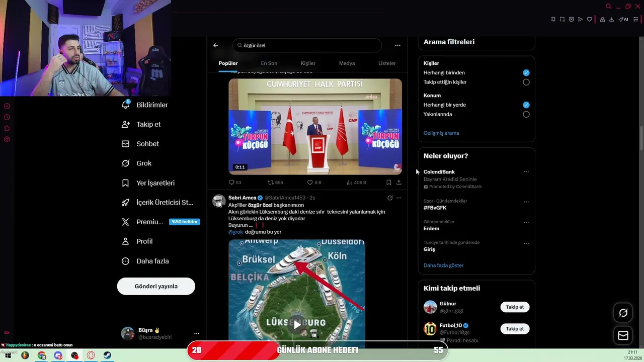Follow Gülnur with Takip et button
Screen dimensions: 644x362
point(515,307)
